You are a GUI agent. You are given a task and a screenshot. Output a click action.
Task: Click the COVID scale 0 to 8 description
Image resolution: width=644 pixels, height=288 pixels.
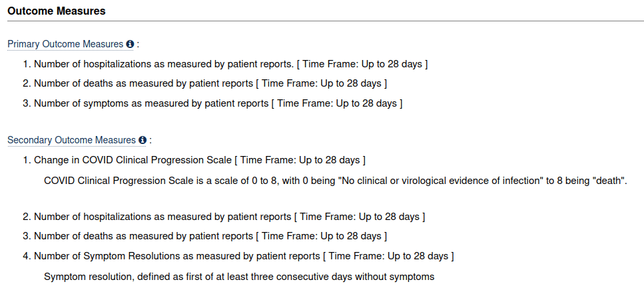click(336, 181)
